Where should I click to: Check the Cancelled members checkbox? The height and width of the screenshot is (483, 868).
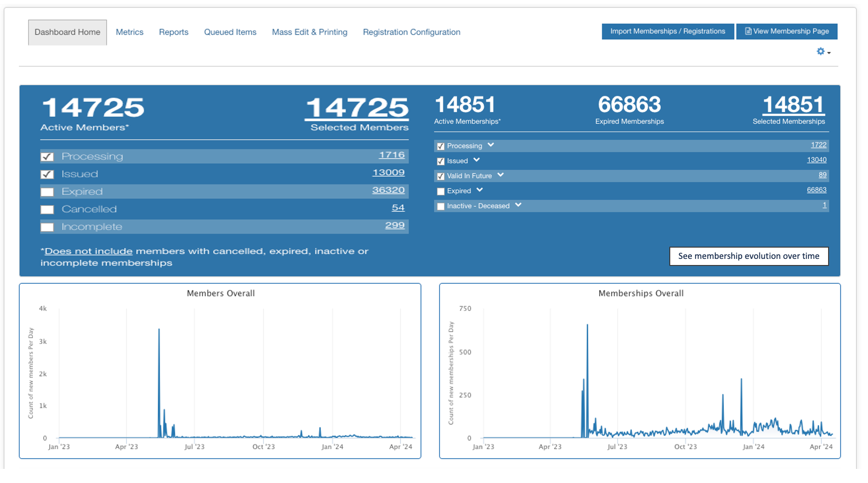click(x=47, y=210)
